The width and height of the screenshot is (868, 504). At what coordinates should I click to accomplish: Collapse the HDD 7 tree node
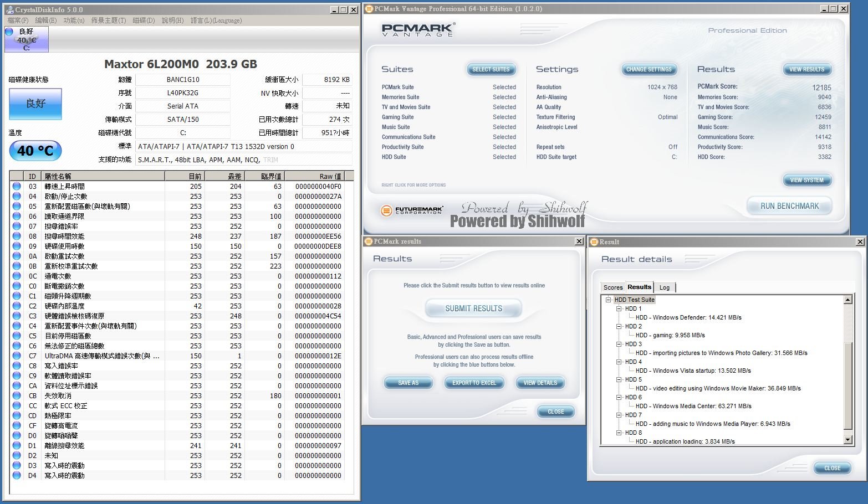coord(619,415)
